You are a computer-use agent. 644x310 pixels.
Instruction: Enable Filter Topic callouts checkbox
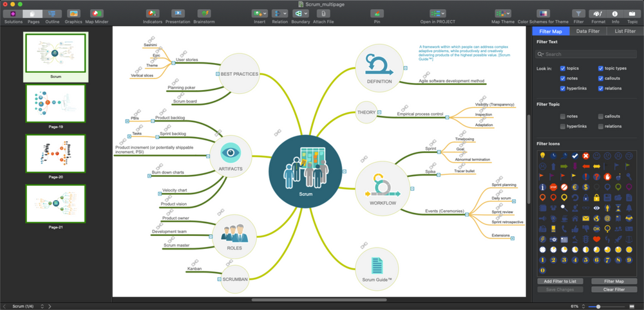[600, 116]
